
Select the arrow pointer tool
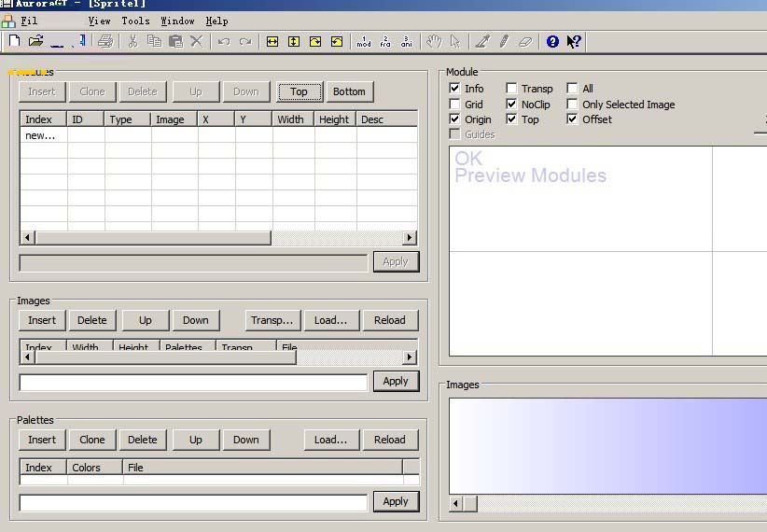click(455, 41)
